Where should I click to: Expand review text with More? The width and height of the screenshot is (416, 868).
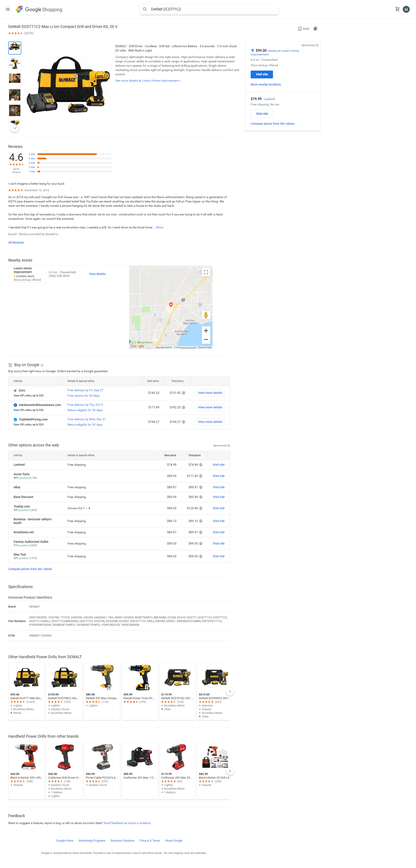pos(160,227)
